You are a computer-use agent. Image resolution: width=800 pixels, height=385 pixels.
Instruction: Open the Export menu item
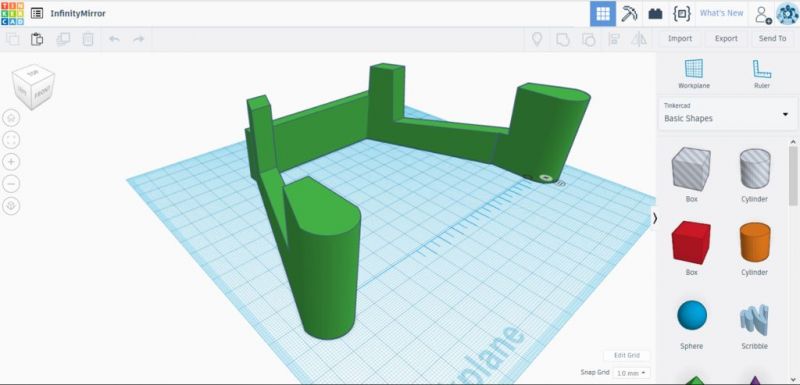(726, 39)
